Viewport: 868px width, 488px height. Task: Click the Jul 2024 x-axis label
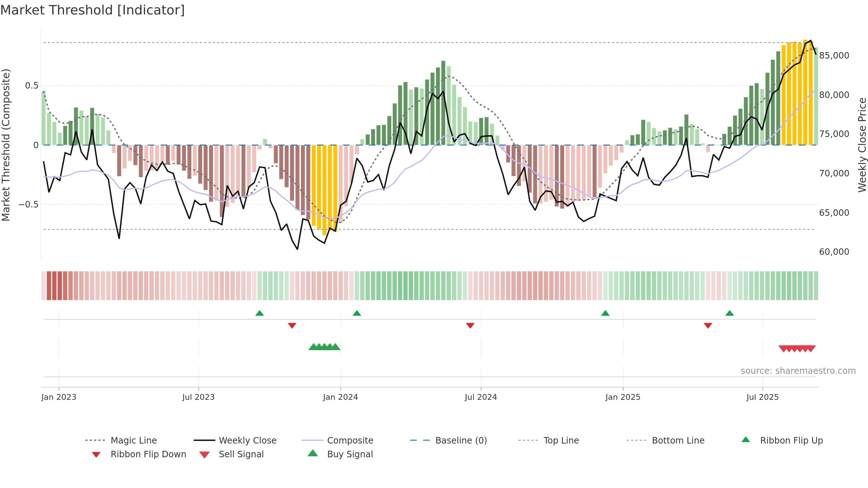(481, 397)
